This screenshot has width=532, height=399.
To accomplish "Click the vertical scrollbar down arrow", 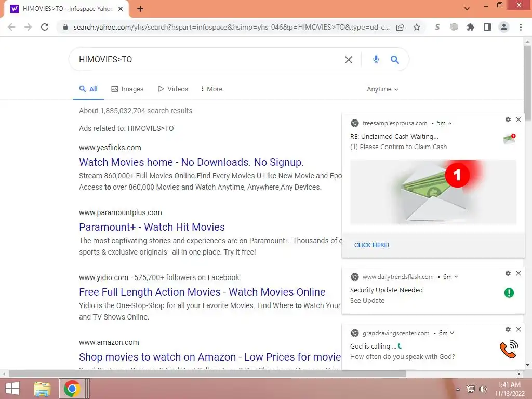I will click(x=527, y=365).
